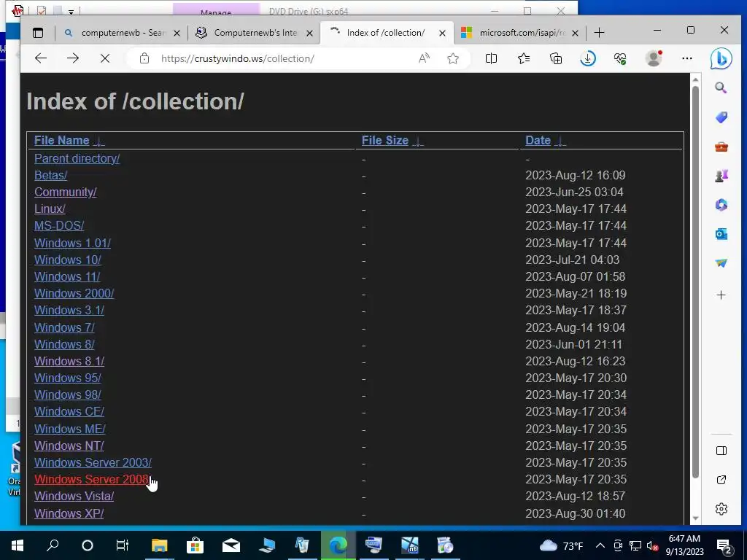
Task: Go back to the previous page
Action: (41, 58)
